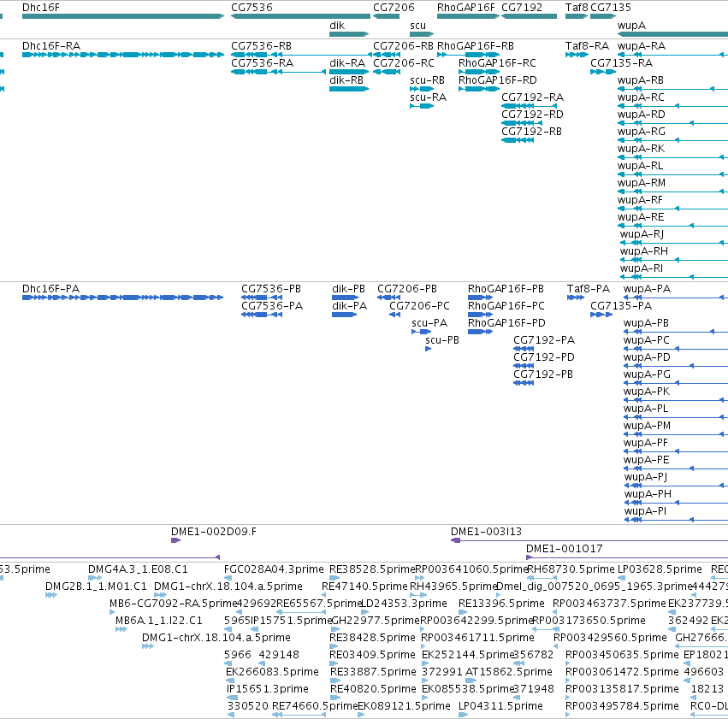Open protein CG7536-PA
Image resolution: width=728 pixels, height=719 pixels.
pos(262,315)
